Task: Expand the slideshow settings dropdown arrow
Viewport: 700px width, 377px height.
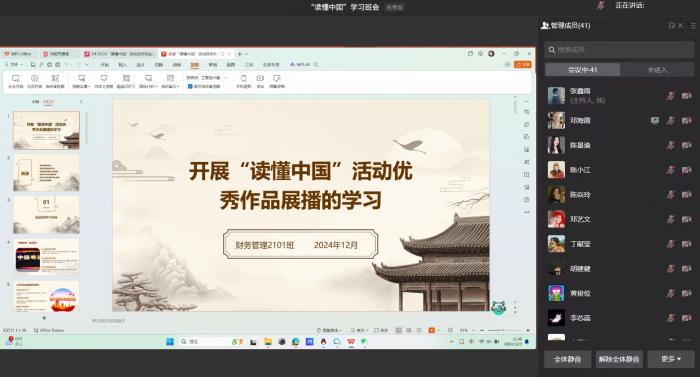Action: tap(89, 86)
